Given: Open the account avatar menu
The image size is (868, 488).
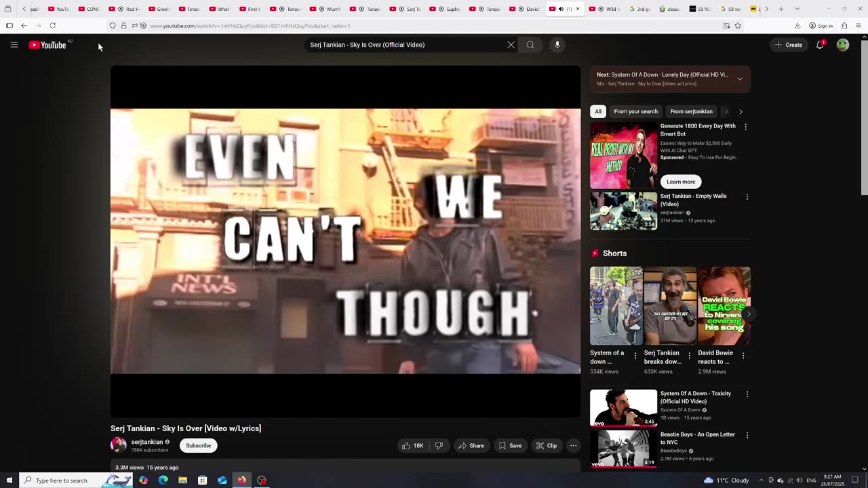Looking at the screenshot, I should pyautogui.click(x=843, y=45).
